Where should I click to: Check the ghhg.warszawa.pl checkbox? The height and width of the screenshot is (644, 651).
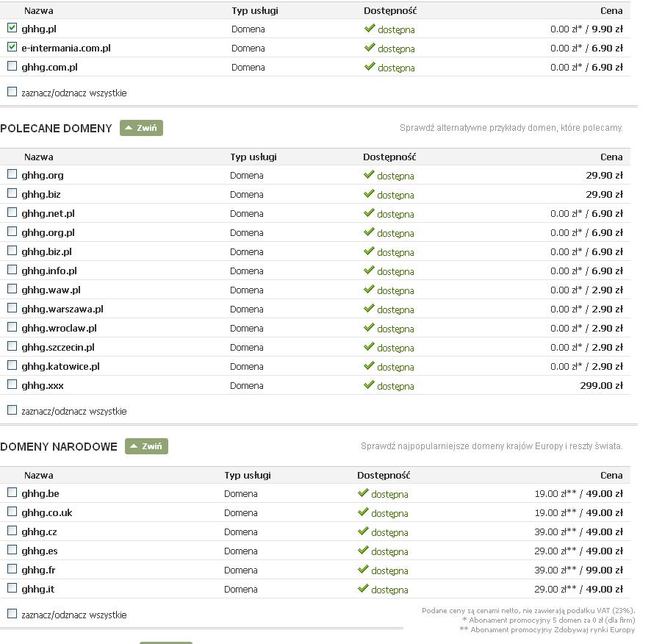[12, 308]
